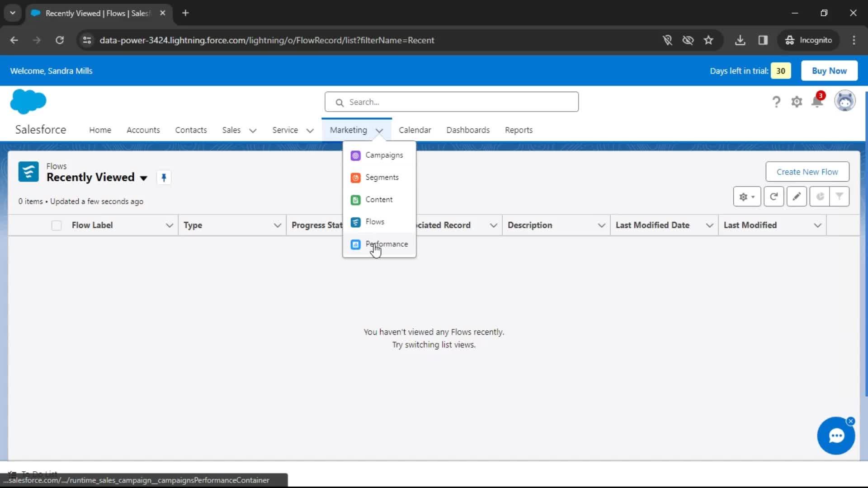Image resolution: width=868 pixels, height=488 pixels.
Task: Refresh the Flows list view
Action: coord(774,197)
